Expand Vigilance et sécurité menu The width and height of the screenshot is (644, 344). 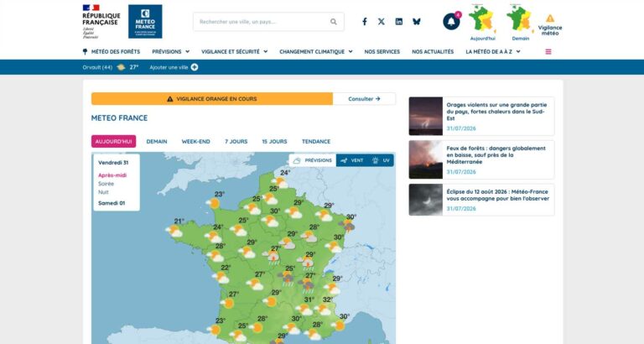click(235, 52)
